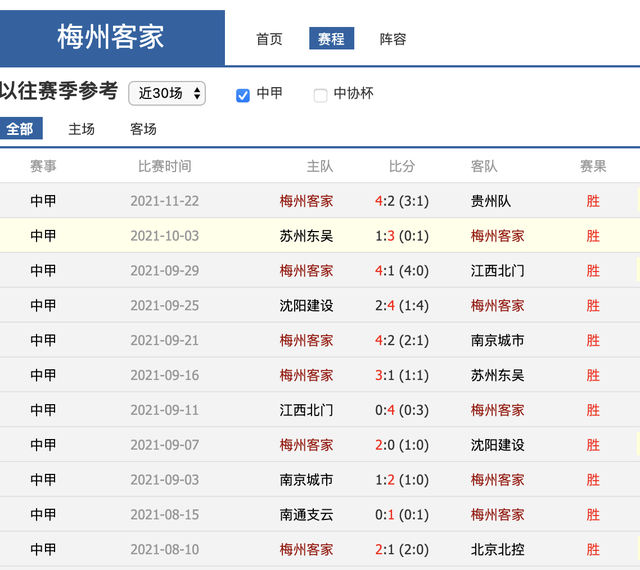The width and height of the screenshot is (640, 570).
Task: Open the 首页 tab
Action: 269,39
